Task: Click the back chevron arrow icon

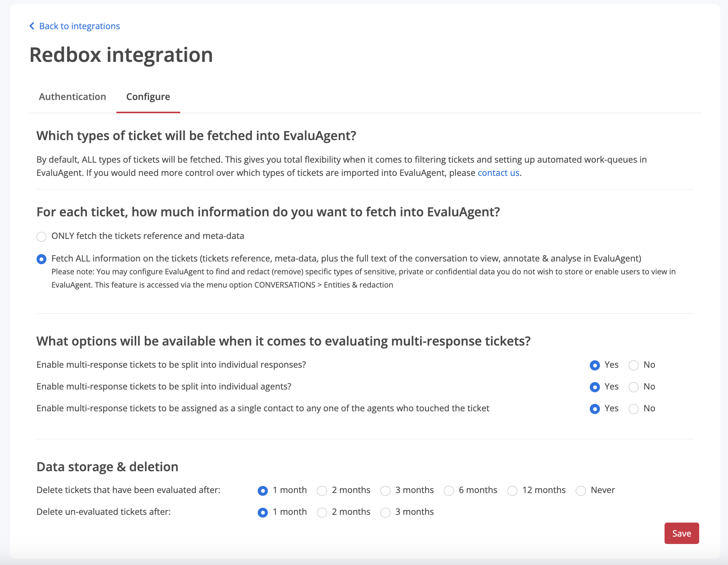Action: 32,26
